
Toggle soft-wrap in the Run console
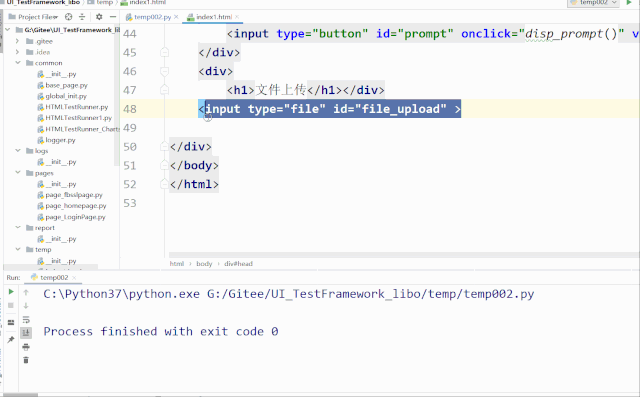(x=26, y=319)
